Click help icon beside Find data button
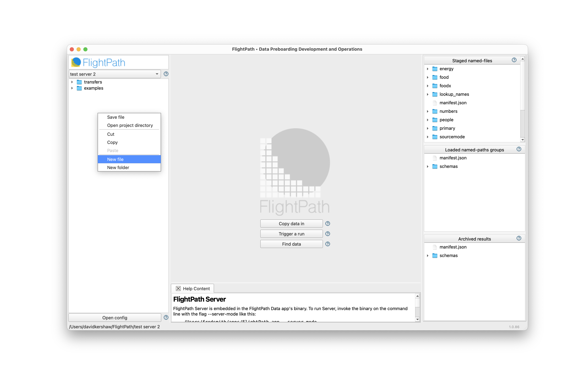 [328, 244]
